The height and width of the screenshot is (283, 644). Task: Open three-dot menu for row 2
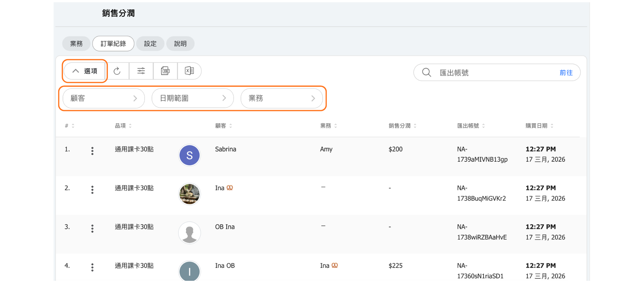coord(92,190)
